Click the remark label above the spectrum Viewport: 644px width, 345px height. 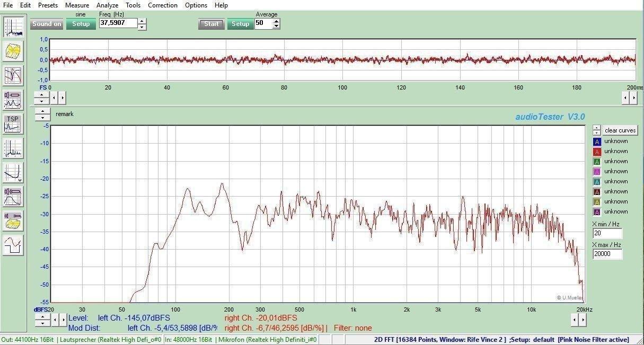(x=65, y=114)
